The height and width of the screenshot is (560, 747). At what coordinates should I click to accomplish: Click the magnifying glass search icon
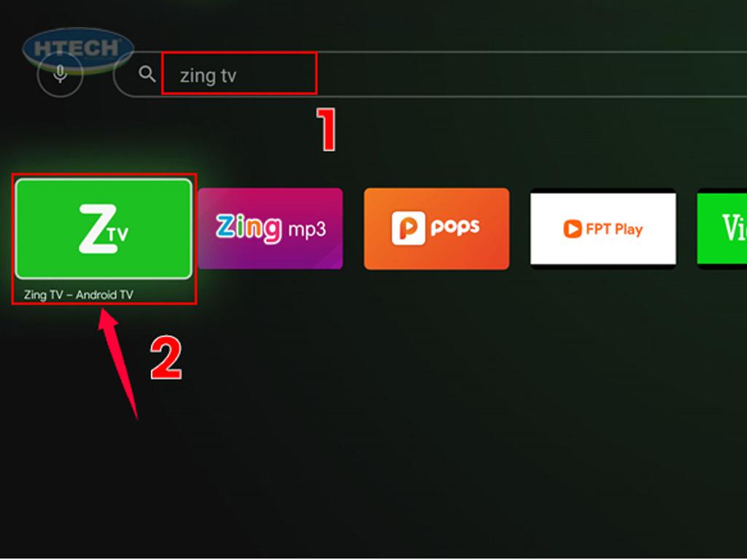147,74
